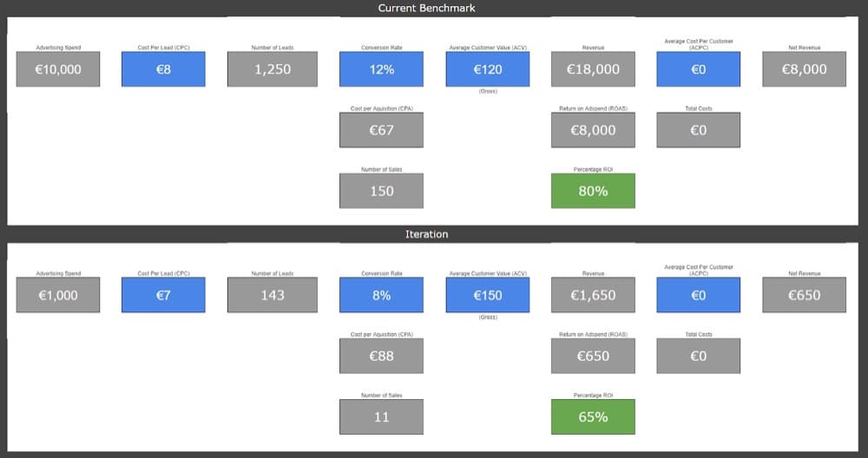Select the 150 Number of Sales cell

tap(381, 191)
